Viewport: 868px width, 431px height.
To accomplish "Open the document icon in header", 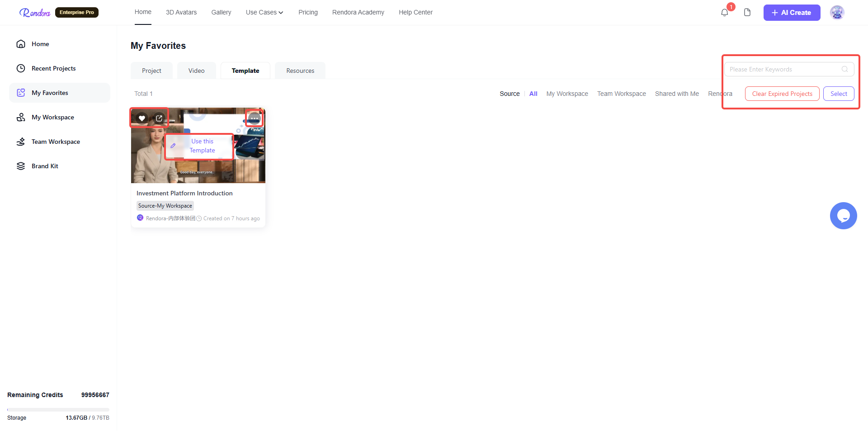I will (x=747, y=13).
